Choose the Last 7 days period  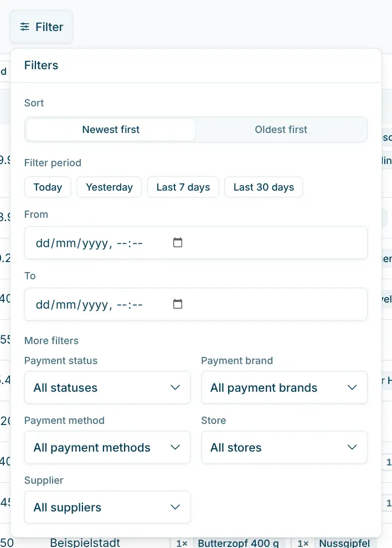click(x=183, y=187)
